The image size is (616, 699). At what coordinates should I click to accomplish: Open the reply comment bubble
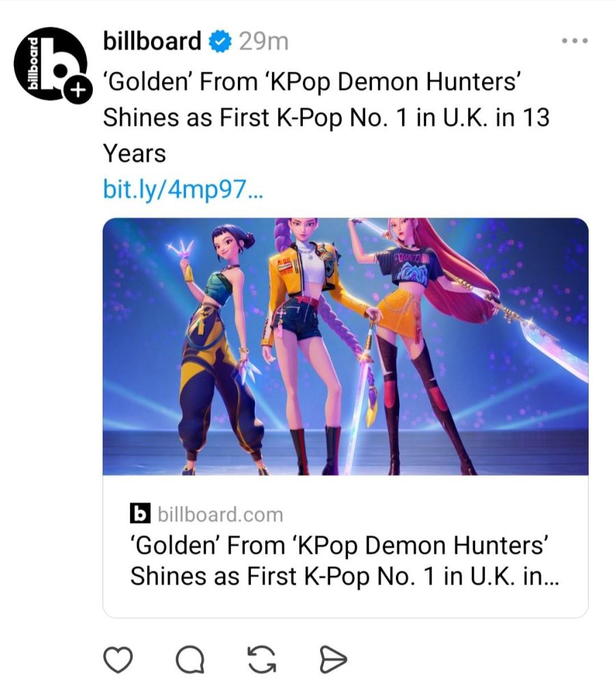coord(188,660)
